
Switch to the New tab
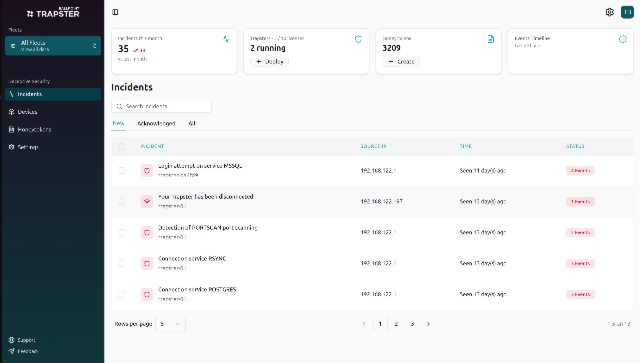click(x=118, y=123)
